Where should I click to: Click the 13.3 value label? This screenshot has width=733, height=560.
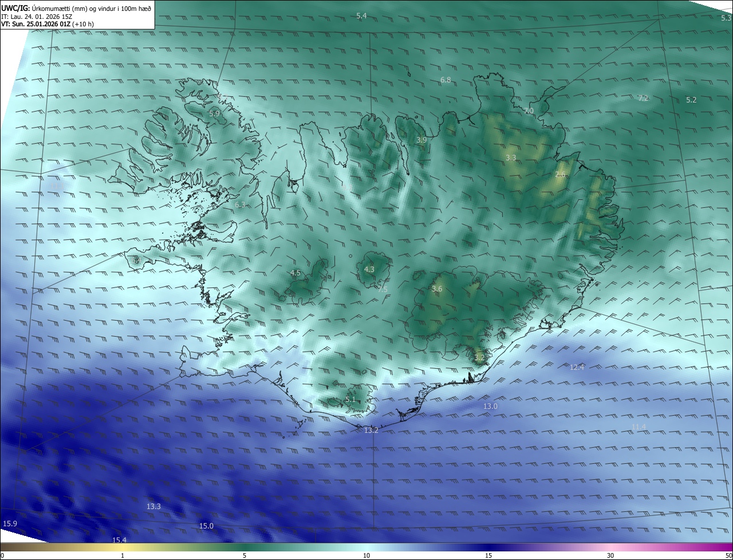click(153, 507)
